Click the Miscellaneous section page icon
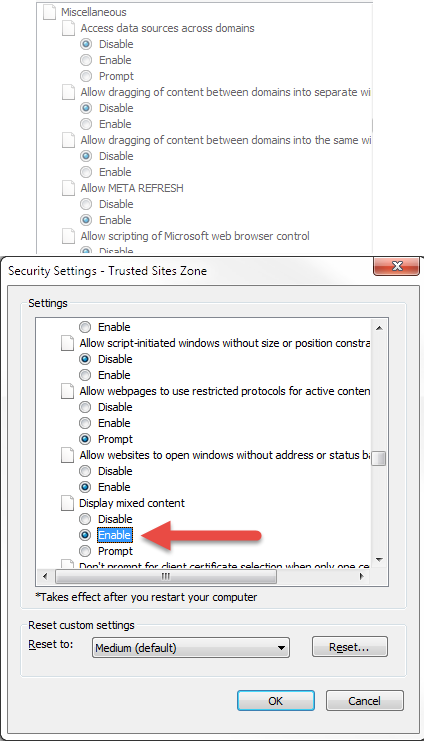 coord(49,12)
